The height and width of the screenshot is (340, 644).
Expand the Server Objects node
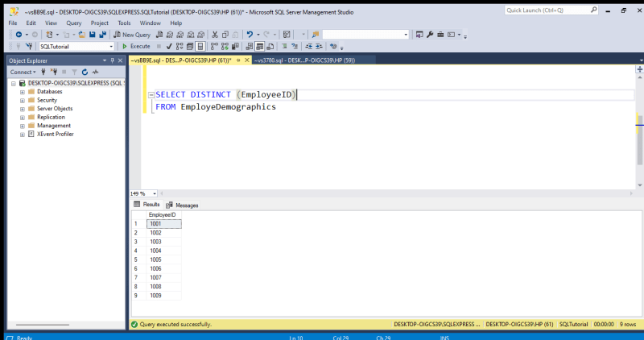tap(23, 110)
